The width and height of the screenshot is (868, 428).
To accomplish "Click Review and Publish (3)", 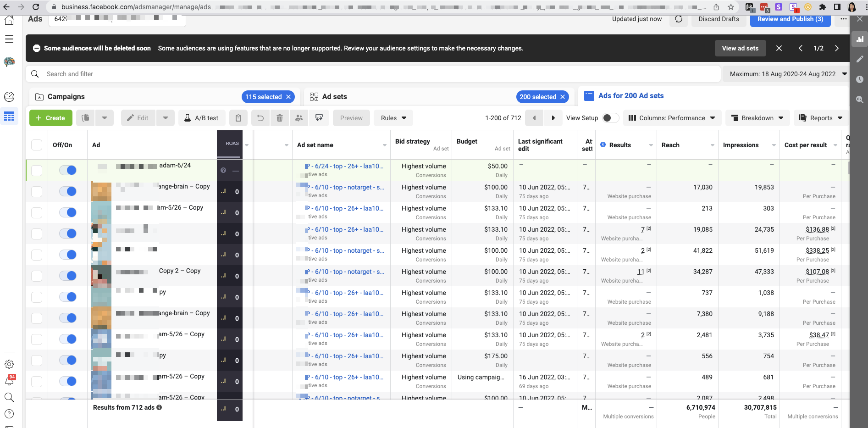I will [790, 19].
